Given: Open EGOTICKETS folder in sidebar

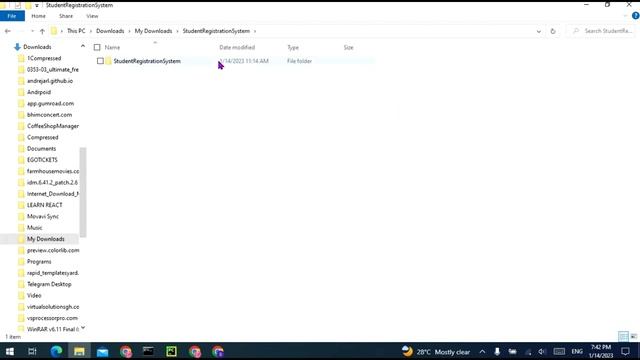Looking at the screenshot, I should (42, 160).
